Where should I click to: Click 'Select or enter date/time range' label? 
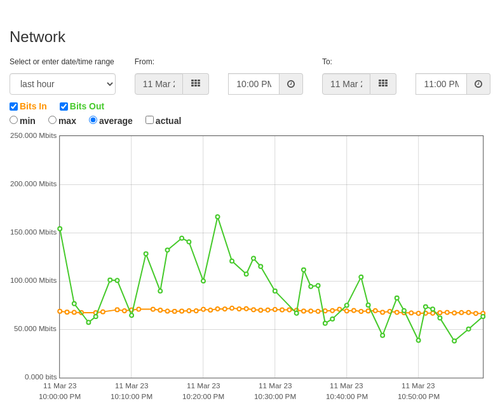62,62
